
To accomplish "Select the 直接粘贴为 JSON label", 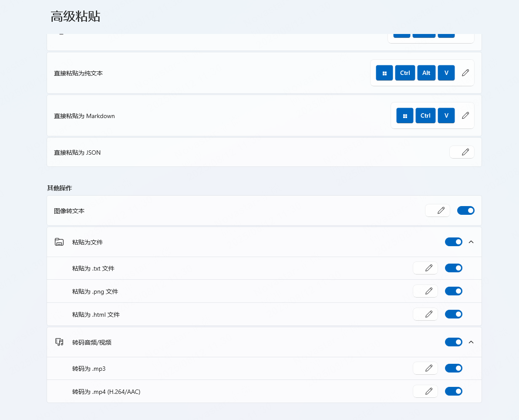I will point(77,152).
